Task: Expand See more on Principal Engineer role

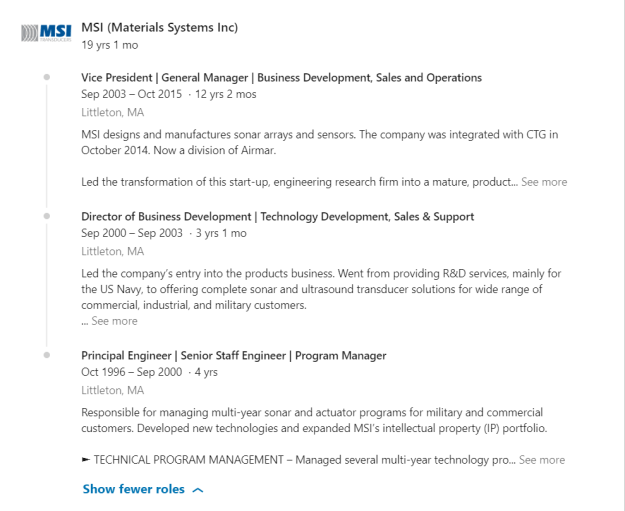Action: [x=542, y=460]
